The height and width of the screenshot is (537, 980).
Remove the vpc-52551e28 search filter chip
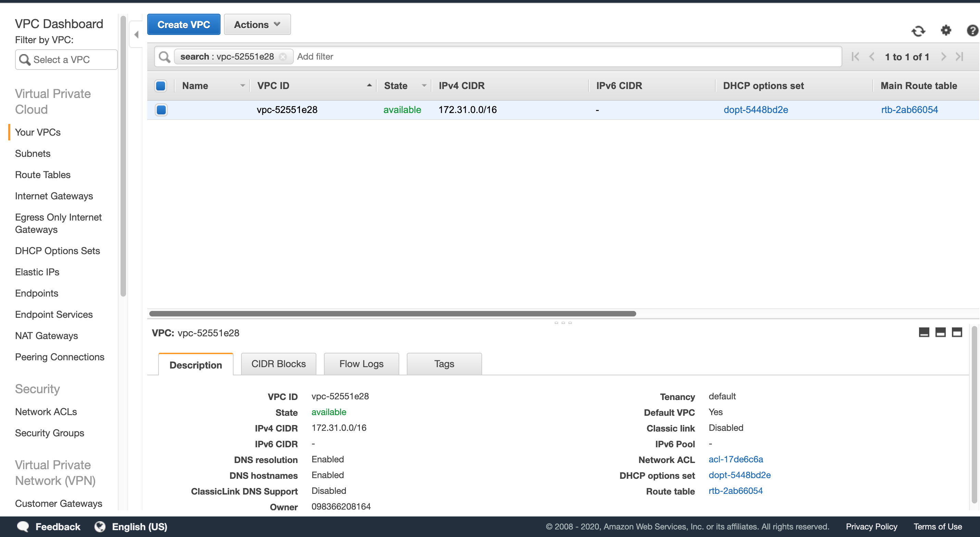point(282,57)
